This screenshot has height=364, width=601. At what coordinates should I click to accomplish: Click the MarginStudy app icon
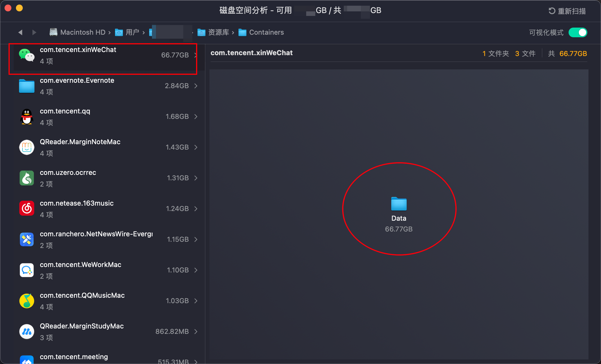[27, 332]
